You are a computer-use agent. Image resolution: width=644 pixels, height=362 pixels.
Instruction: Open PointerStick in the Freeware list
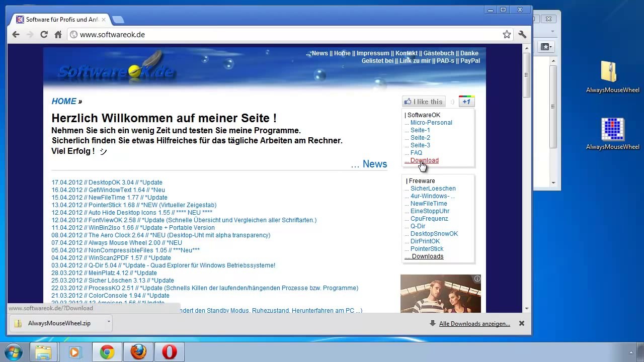(x=427, y=249)
